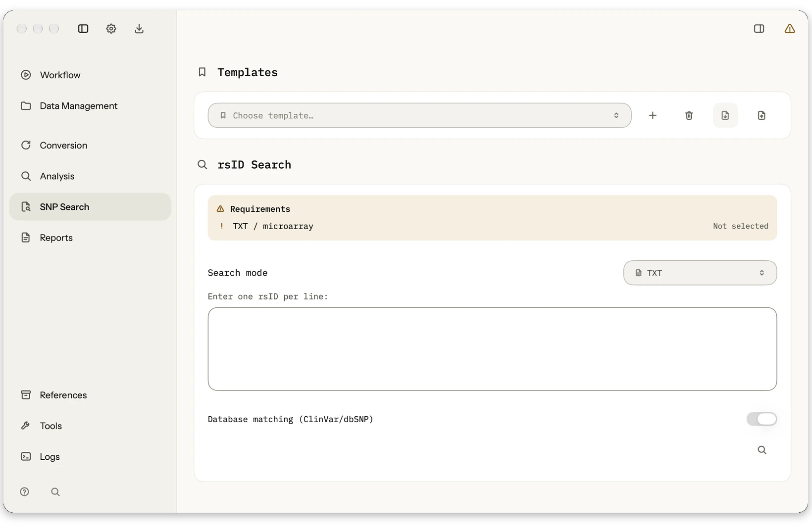
Task: Click the Templates section heading
Action: [x=248, y=72]
